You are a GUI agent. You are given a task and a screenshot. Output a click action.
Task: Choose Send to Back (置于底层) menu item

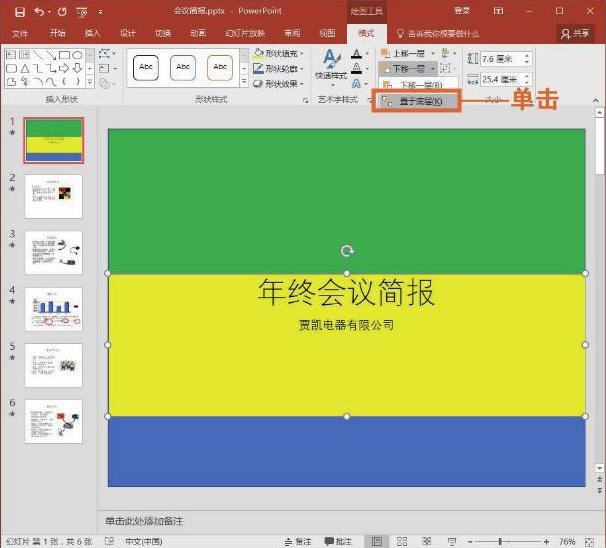pos(419,102)
